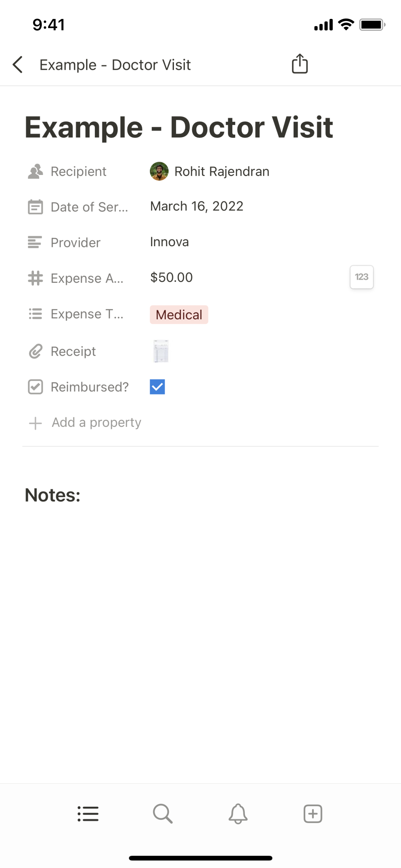The width and height of the screenshot is (401, 868).
Task: Tap the Expense T... property label
Action: (87, 314)
